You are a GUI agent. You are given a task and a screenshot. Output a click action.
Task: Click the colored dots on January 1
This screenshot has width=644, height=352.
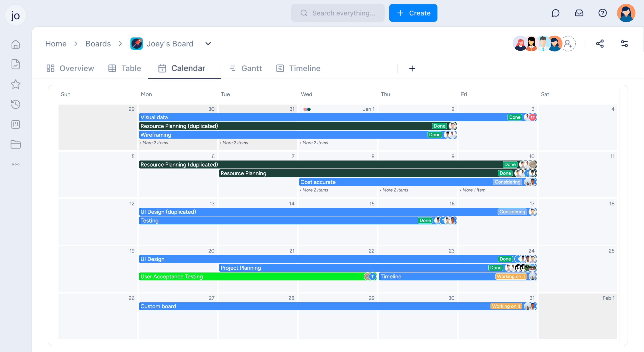point(307,109)
